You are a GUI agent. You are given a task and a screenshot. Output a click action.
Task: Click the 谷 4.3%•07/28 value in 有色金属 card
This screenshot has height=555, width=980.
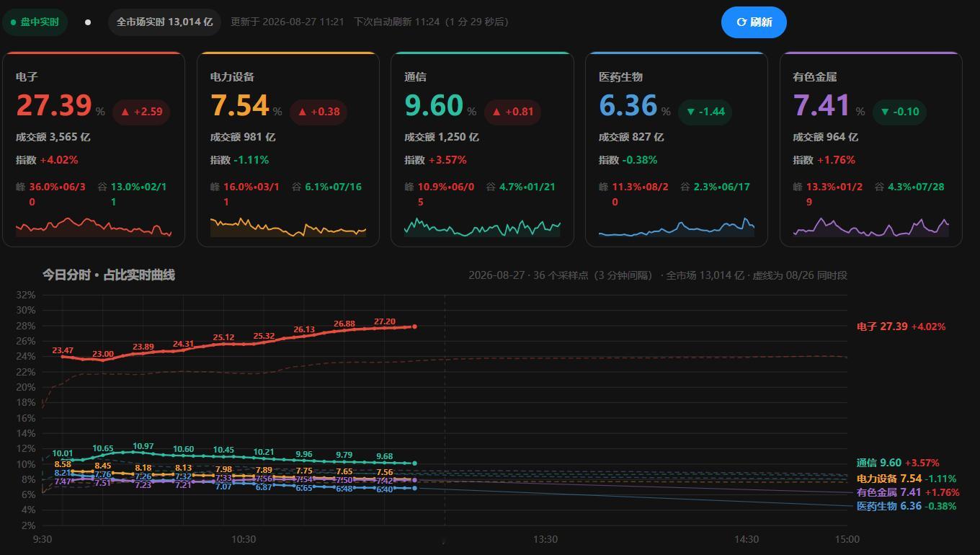909,187
